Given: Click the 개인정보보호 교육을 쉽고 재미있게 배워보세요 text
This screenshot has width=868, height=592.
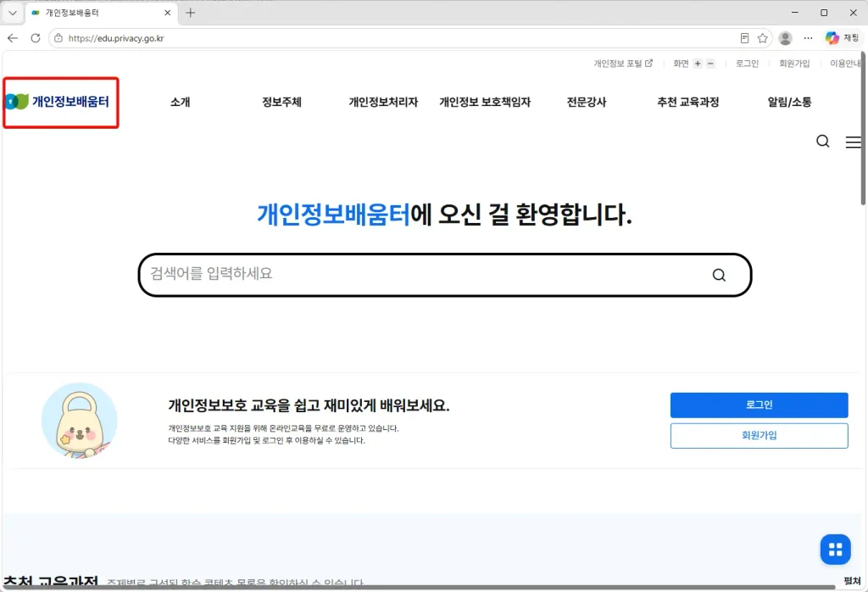Looking at the screenshot, I should click(x=309, y=405).
